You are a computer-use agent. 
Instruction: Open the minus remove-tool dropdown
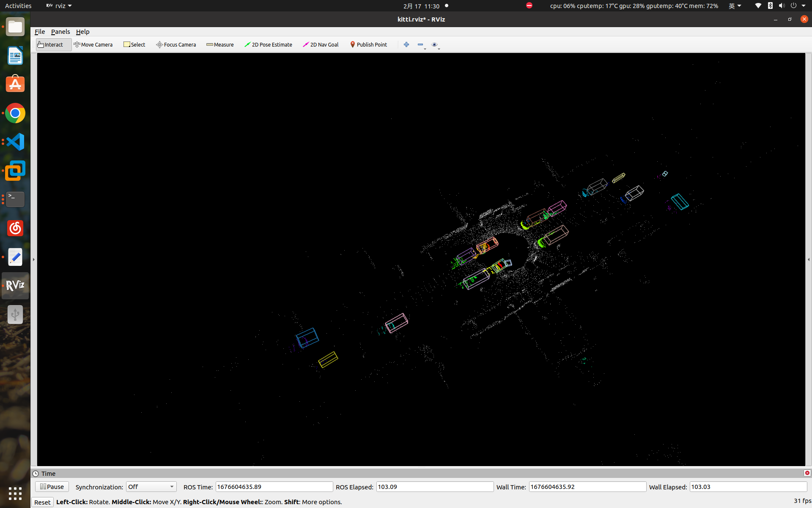(x=421, y=45)
